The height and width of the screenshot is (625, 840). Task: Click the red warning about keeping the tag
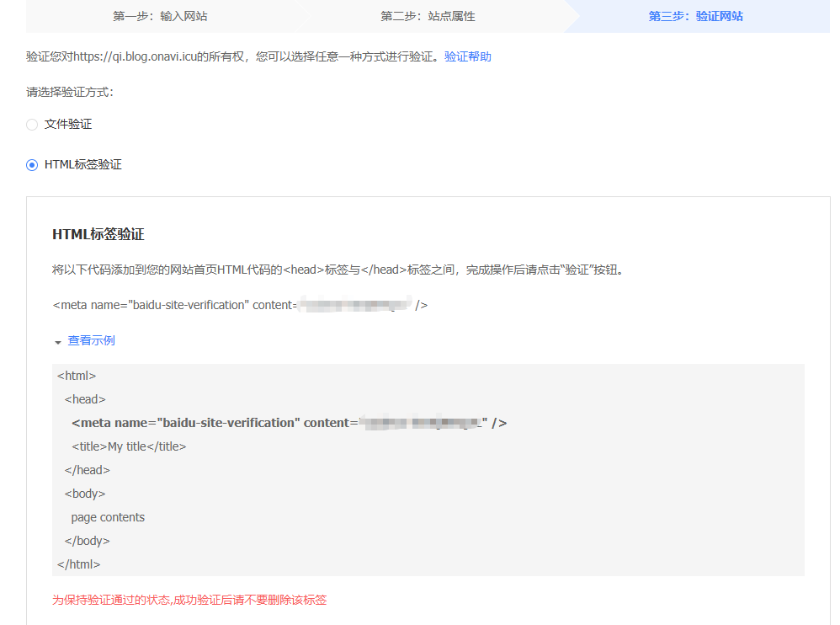[189, 601]
